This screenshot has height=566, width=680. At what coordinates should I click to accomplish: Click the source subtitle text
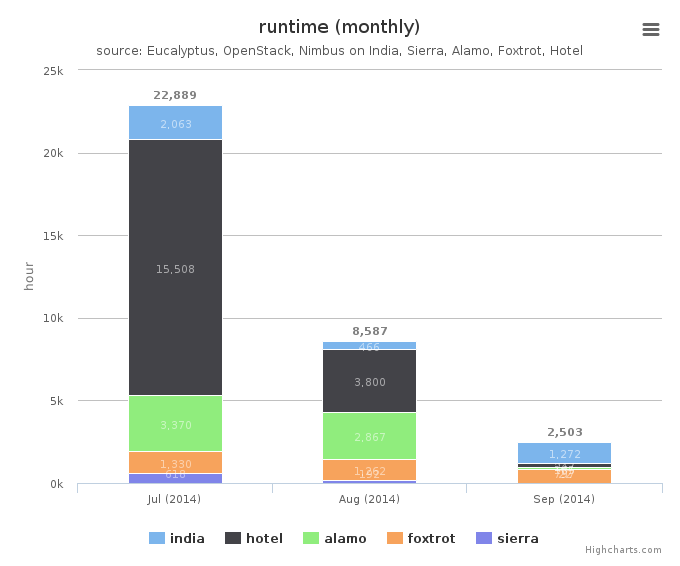[x=339, y=51]
